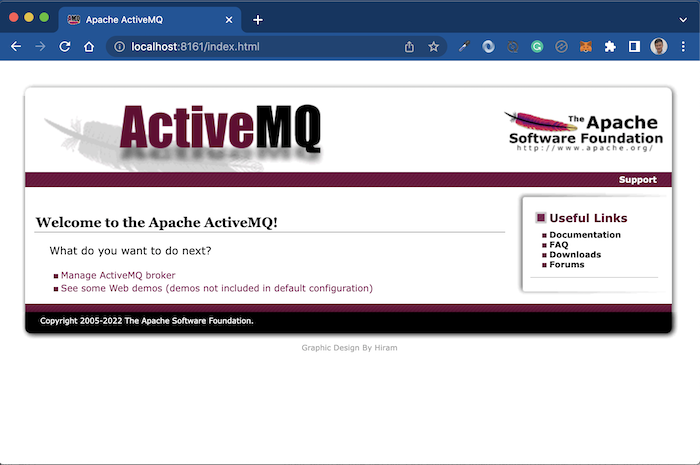700x465 pixels.
Task: Click the Copyright 2005-2022 footer text
Action: pos(146,321)
